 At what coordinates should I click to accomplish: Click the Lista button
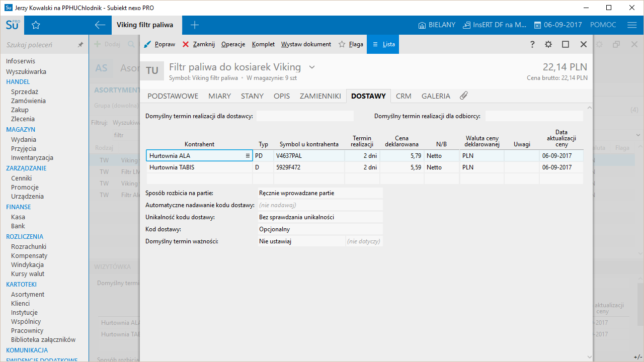383,44
